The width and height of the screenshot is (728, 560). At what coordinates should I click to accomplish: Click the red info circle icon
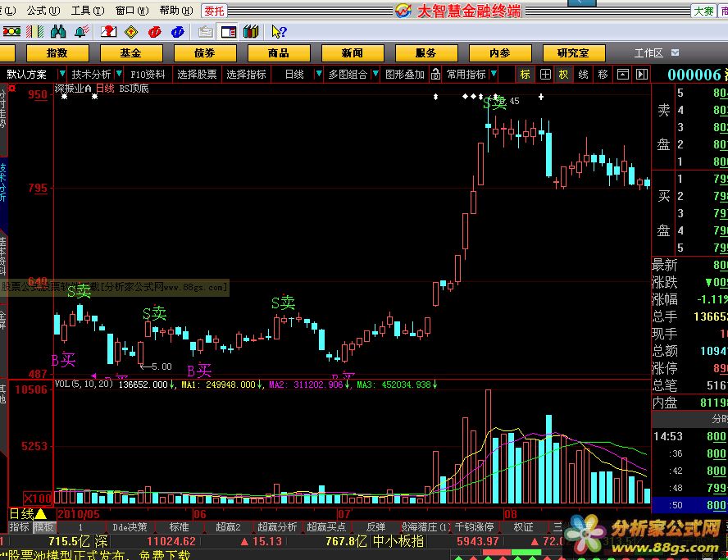[x=155, y=32]
